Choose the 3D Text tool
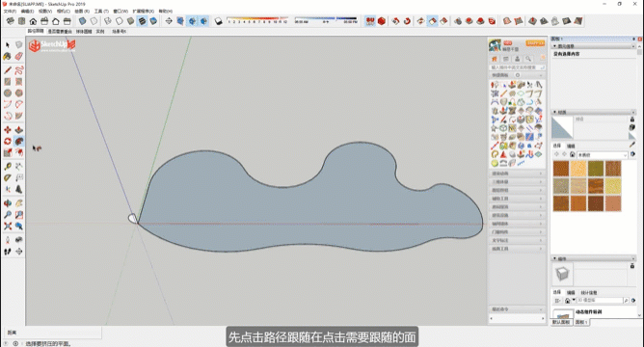The image size is (644, 347). pos(19,189)
